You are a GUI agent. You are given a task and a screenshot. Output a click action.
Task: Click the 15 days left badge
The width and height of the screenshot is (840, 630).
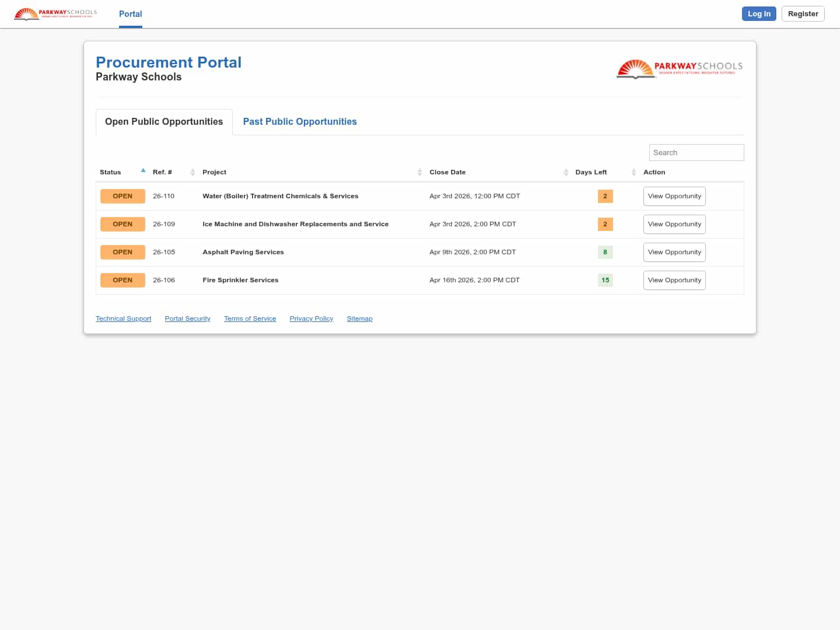[x=605, y=280]
